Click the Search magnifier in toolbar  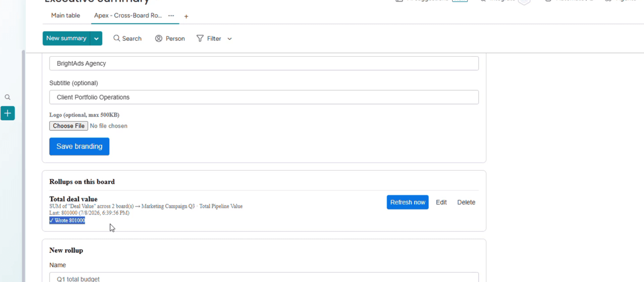117,38
